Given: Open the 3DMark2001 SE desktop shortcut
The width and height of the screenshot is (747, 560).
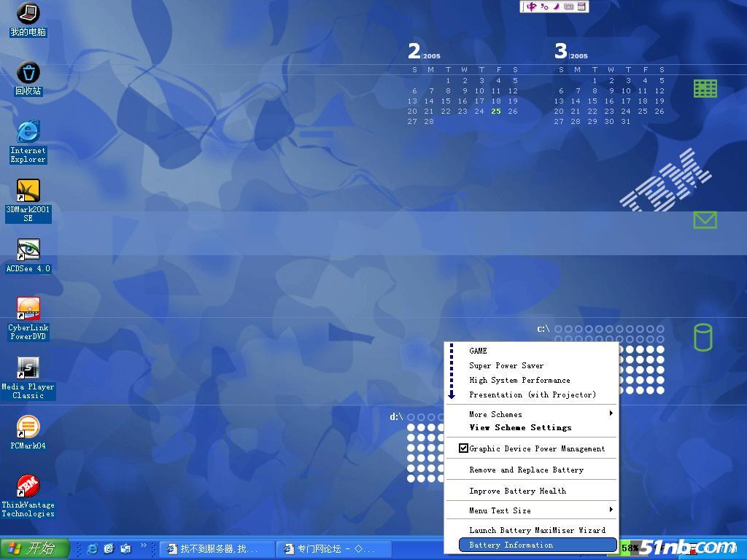Looking at the screenshot, I should pyautogui.click(x=28, y=192).
